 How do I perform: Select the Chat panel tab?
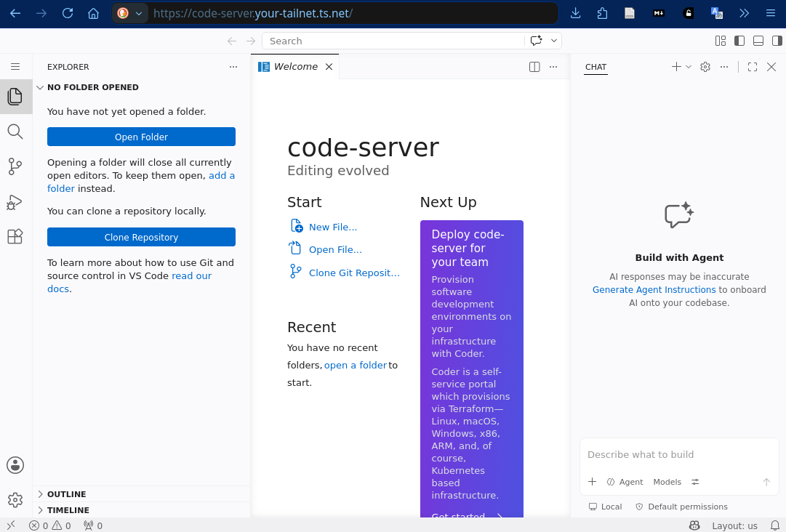(x=595, y=67)
